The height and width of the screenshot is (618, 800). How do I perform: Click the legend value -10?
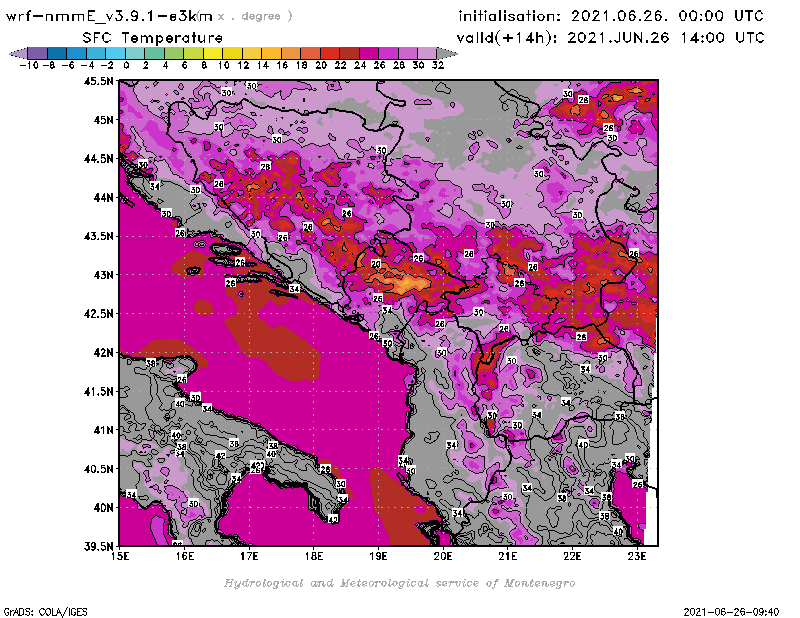coord(29,65)
